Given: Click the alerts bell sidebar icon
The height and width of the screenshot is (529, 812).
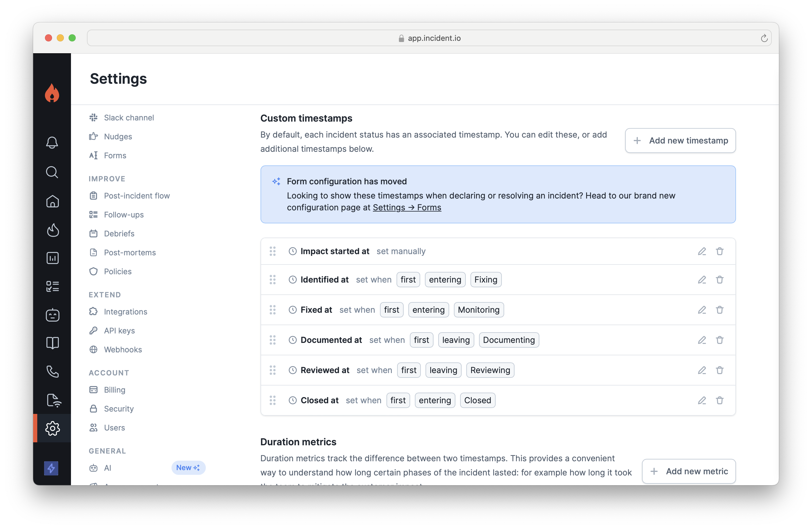Looking at the screenshot, I should [52, 142].
